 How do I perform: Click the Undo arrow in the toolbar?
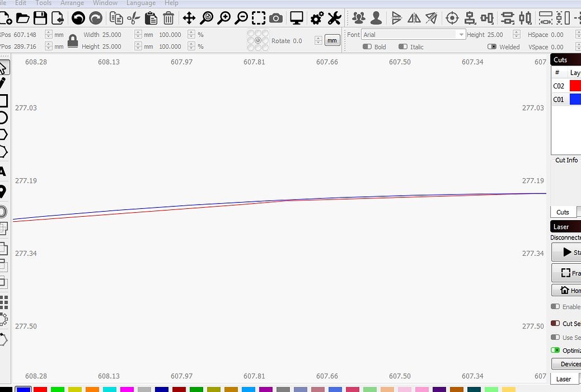tap(78, 18)
